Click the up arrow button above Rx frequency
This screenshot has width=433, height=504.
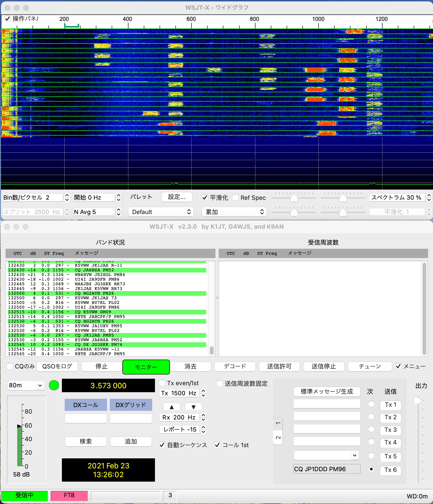172,407
